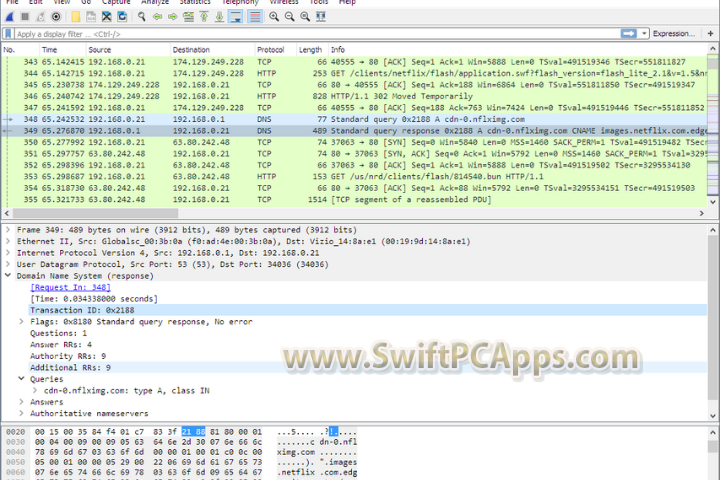720x480 pixels.
Task: Open Find a packet with the magnifier icon
Action: click(x=142, y=17)
